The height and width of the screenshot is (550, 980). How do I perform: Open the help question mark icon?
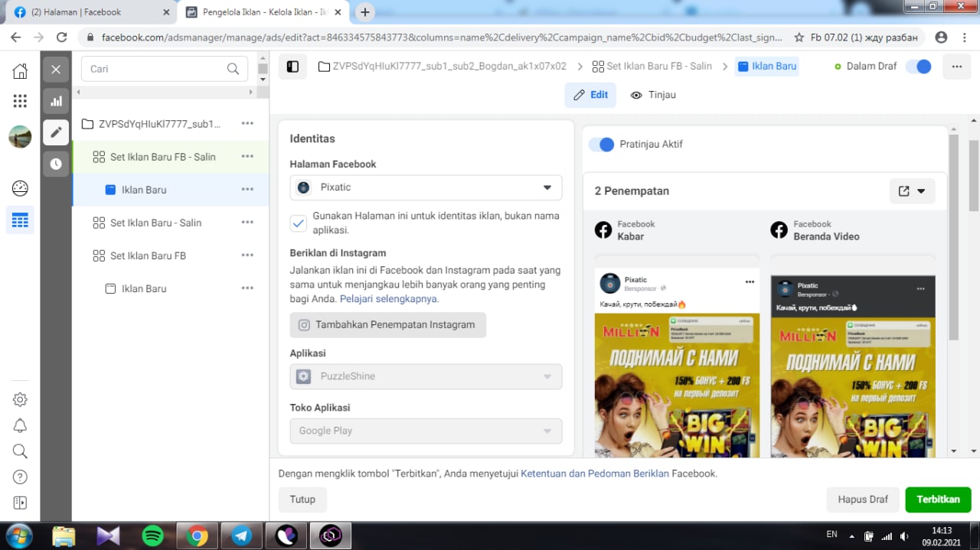pos(20,477)
